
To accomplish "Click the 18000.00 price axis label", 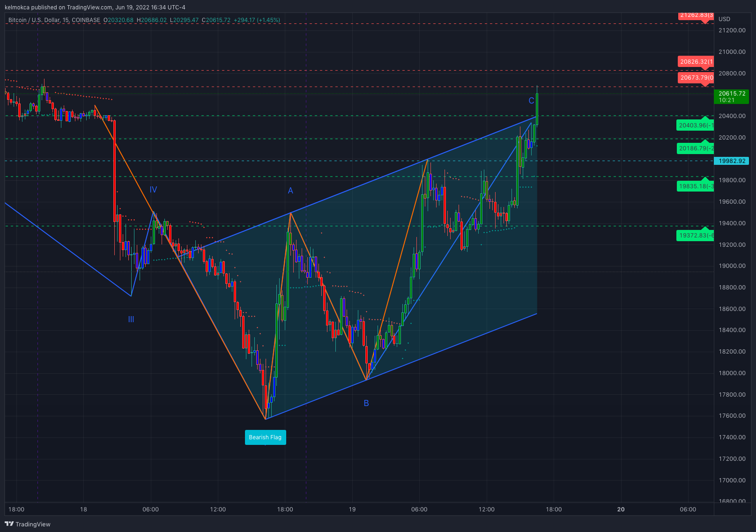I will pyautogui.click(x=732, y=373).
